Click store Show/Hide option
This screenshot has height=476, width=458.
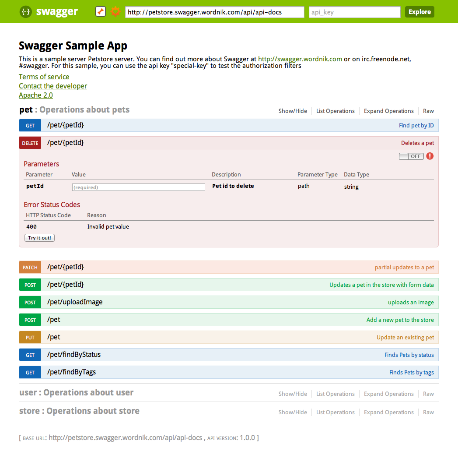pos(293,412)
